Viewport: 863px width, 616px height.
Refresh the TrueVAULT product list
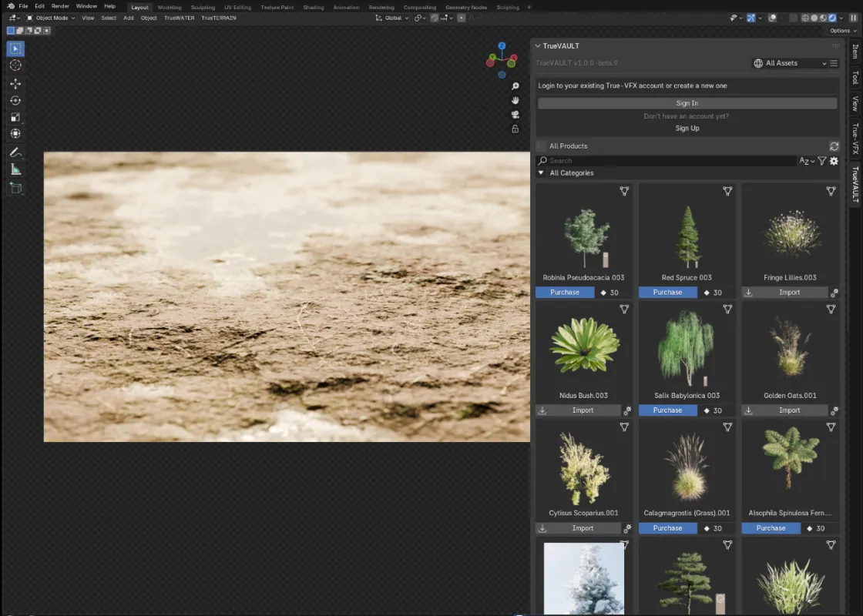click(x=834, y=146)
